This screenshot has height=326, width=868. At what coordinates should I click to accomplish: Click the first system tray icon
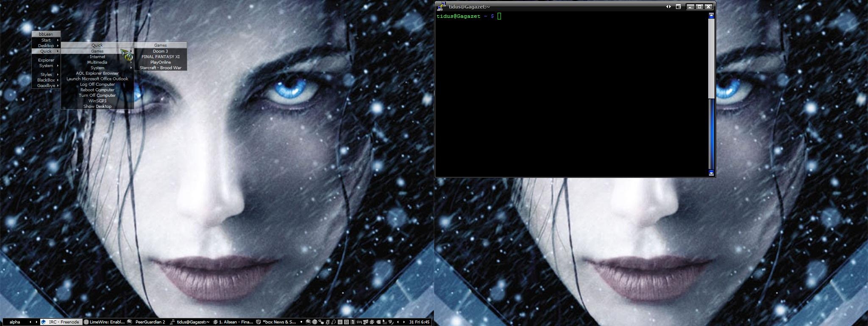click(308, 322)
